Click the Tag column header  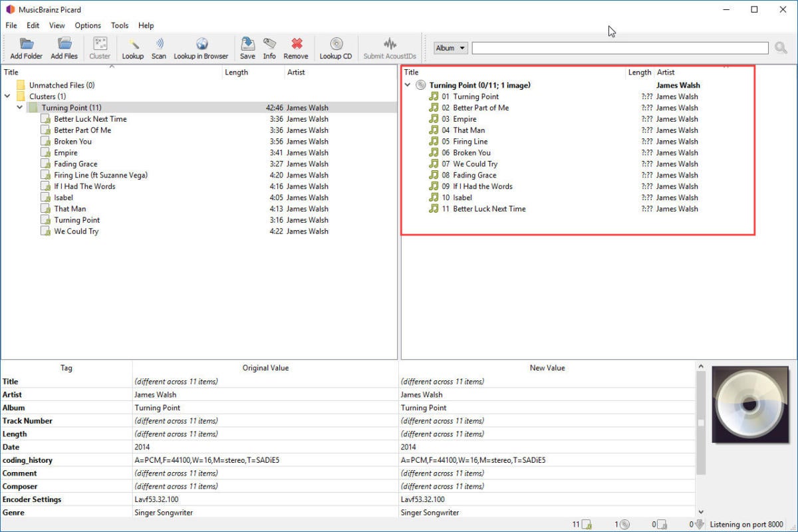tap(66, 368)
